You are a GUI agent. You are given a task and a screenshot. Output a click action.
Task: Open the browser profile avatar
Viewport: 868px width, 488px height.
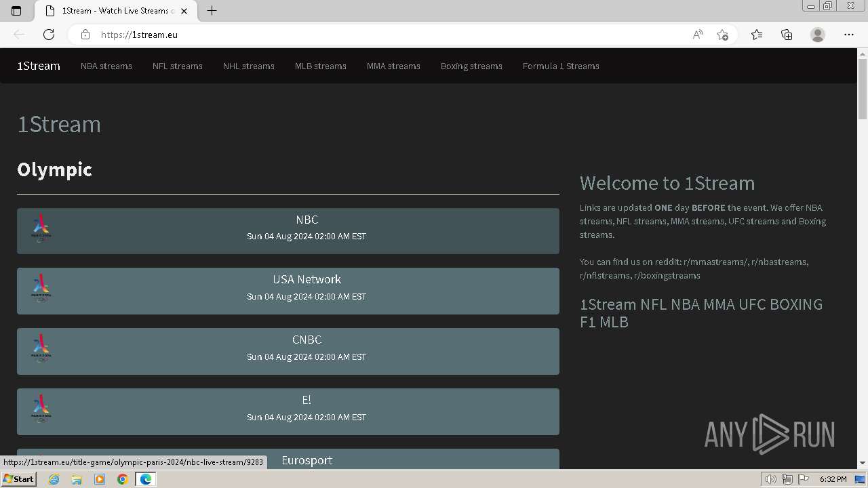click(818, 35)
